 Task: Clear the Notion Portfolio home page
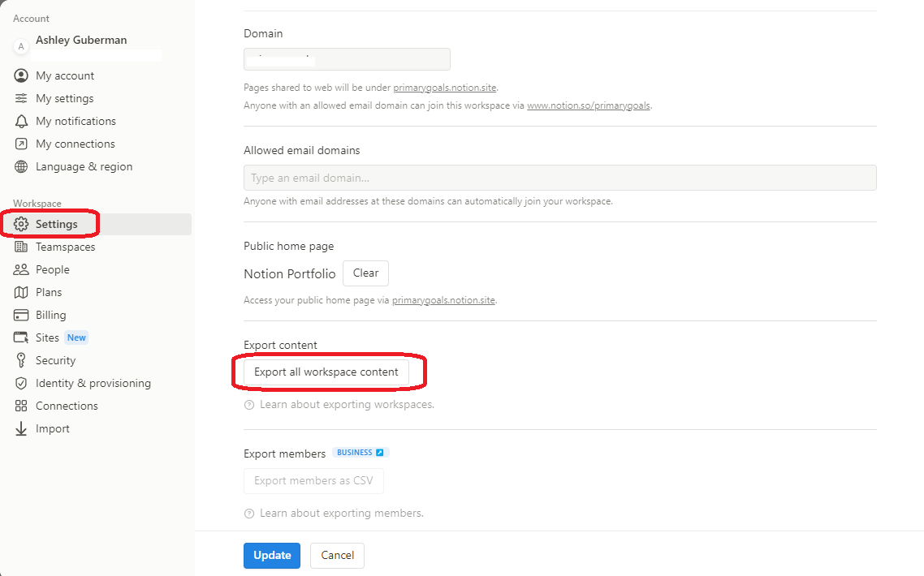(365, 273)
